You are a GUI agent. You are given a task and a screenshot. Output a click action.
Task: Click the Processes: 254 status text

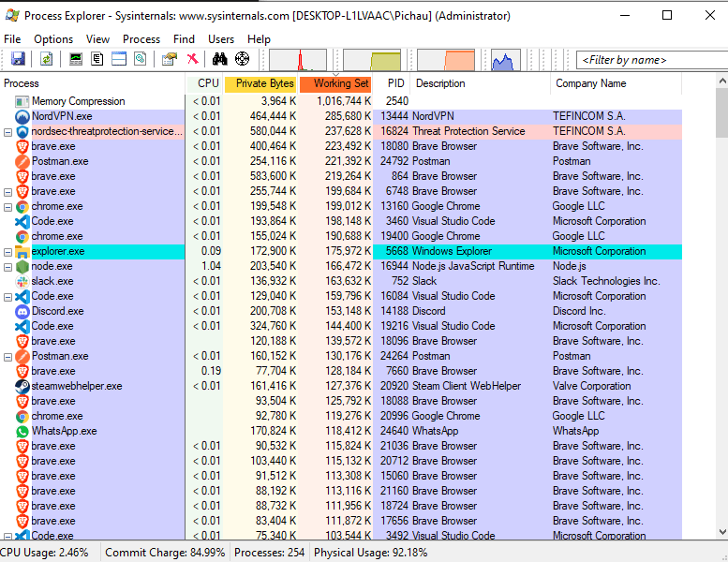point(269,553)
